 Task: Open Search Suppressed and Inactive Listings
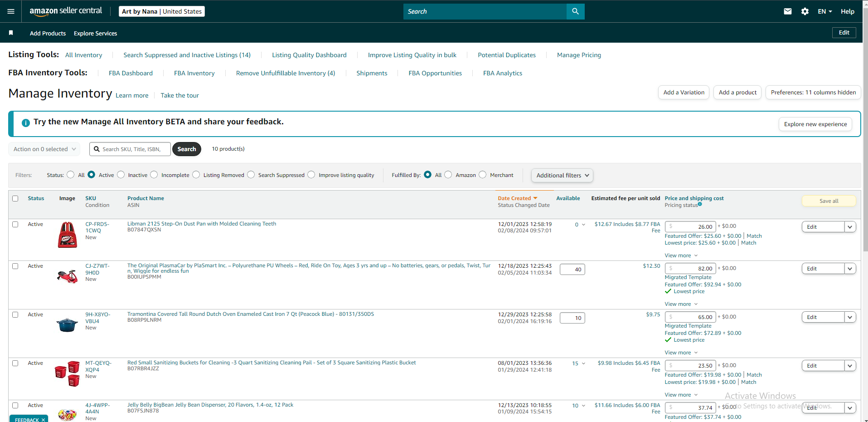pyautogui.click(x=187, y=55)
